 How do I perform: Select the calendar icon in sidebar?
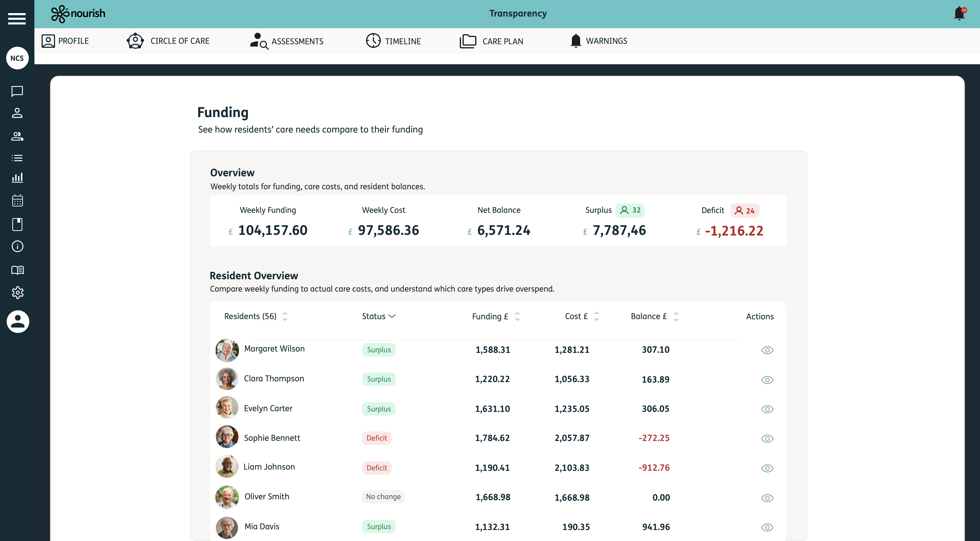(x=17, y=201)
